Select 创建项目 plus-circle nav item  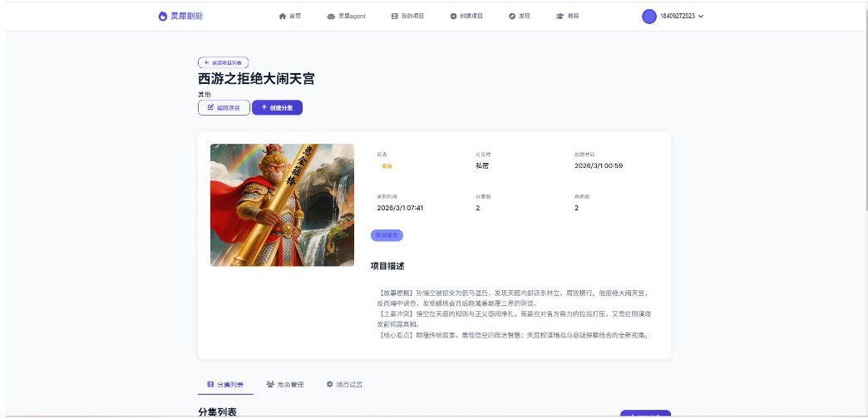(x=466, y=16)
